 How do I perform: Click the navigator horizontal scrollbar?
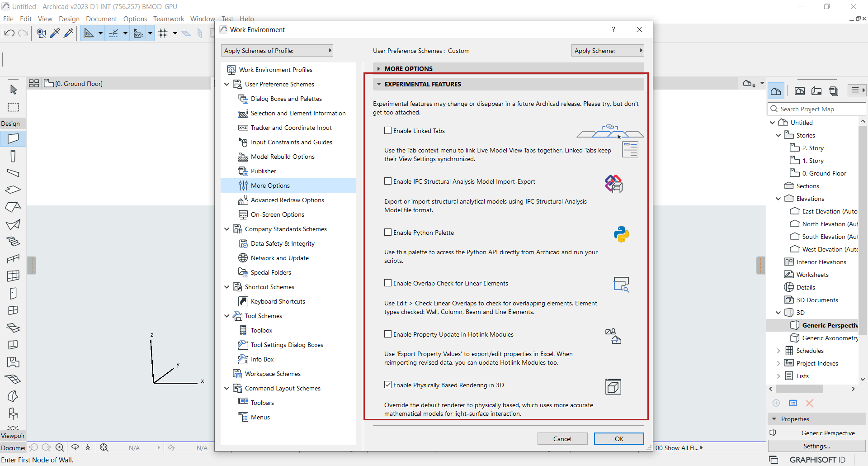tap(799, 389)
